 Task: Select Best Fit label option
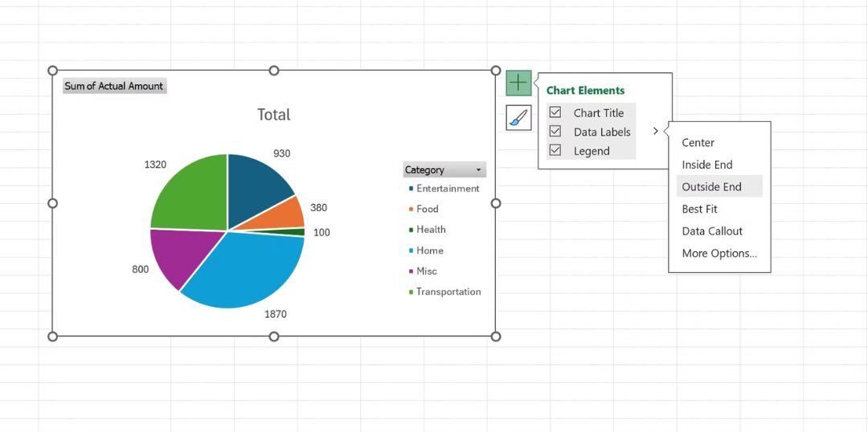(699, 209)
